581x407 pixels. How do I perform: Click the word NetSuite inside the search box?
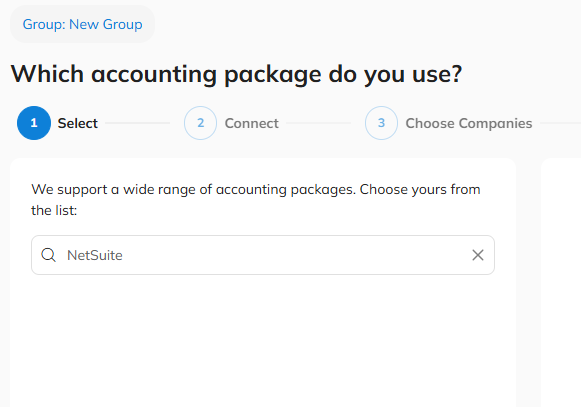pyautogui.click(x=95, y=255)
